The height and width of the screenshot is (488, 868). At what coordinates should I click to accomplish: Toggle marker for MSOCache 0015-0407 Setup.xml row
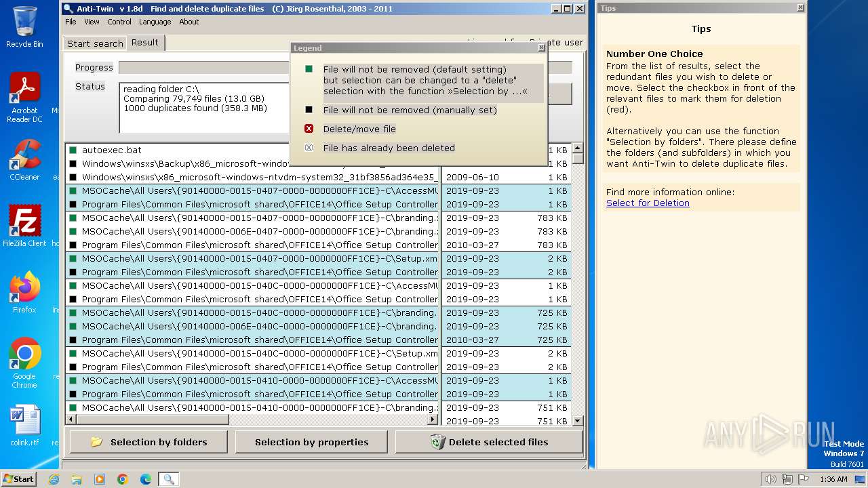coord(73,258)
